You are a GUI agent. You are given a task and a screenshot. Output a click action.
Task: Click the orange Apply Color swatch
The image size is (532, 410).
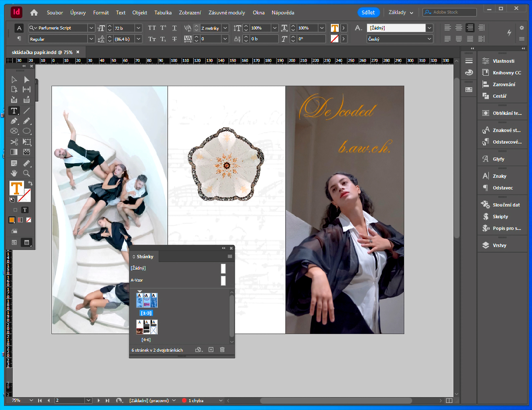coord(12,220)
